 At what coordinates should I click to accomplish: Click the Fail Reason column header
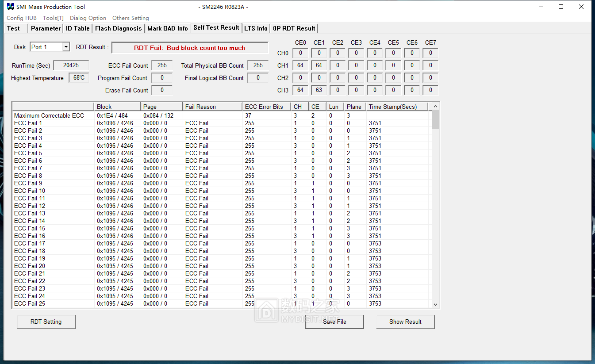point(212,107)
